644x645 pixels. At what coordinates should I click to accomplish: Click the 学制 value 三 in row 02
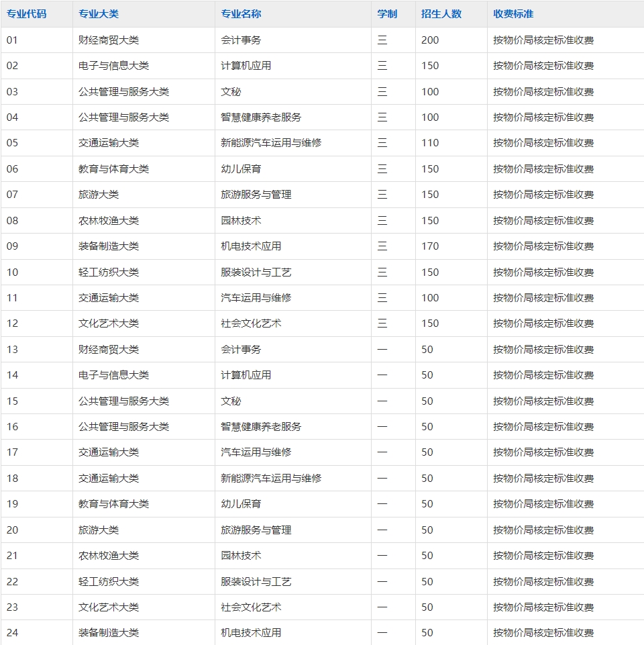[x=382, y=66]
